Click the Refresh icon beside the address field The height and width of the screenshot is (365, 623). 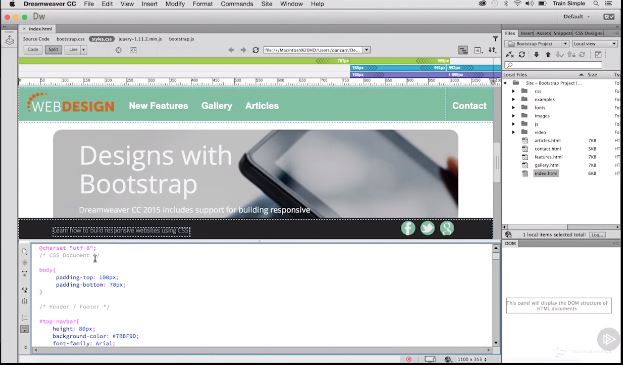pos(255,50)
